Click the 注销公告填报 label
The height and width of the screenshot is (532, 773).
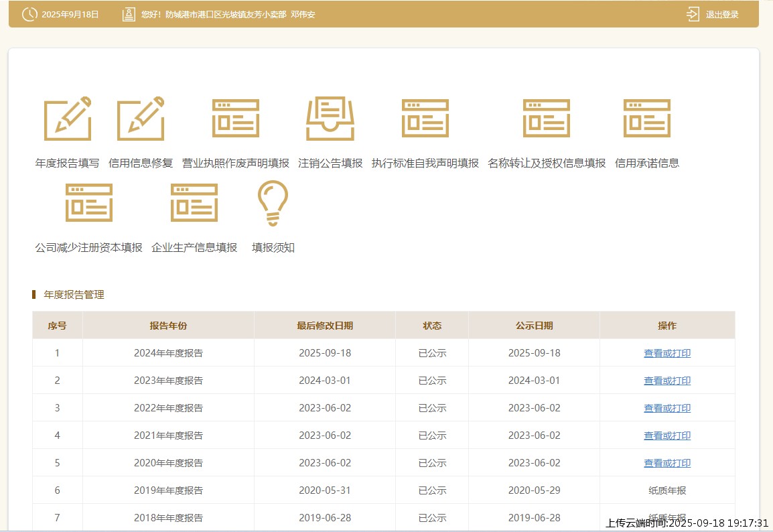coord(330,163)
